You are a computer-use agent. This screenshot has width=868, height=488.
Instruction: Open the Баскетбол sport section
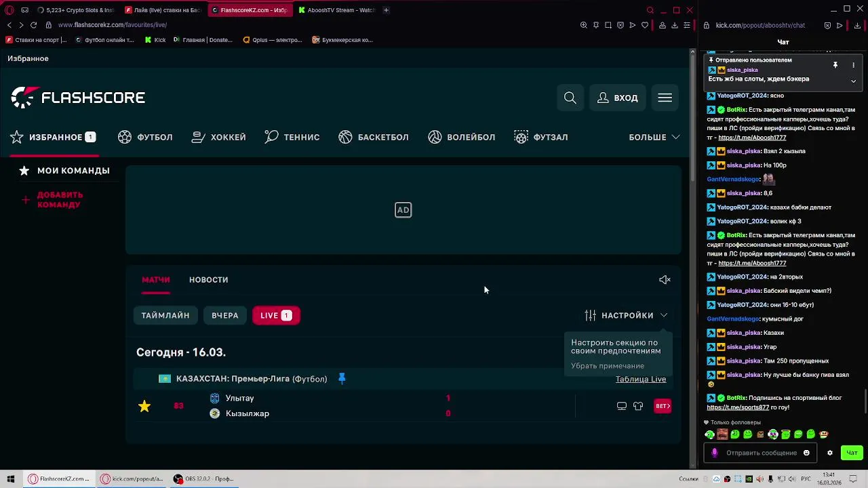click(374, 137)
